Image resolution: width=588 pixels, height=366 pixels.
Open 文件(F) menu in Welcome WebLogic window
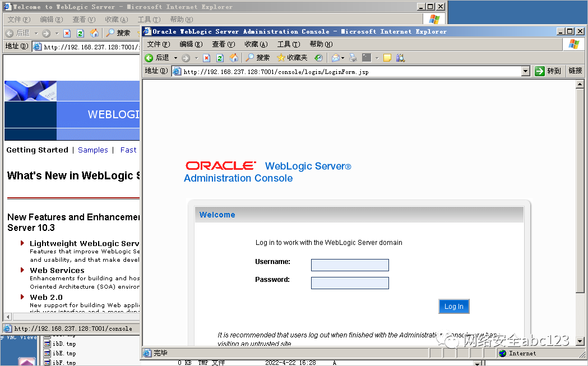coord(19,20)
